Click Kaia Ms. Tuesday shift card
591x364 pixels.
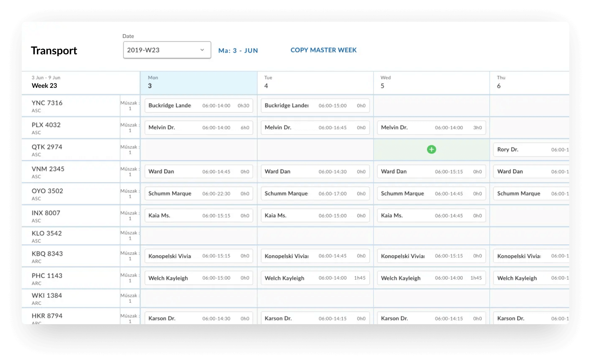(315, 216)
